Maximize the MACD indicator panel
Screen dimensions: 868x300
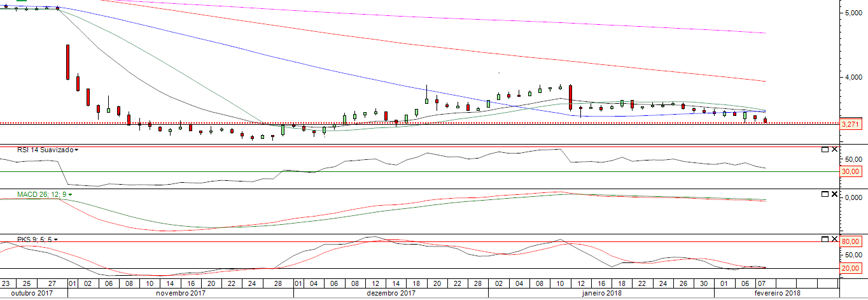coord(825,193)
